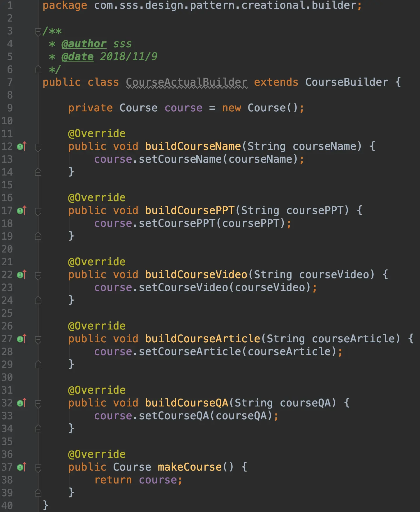Click the buildCourseArticle method name
Image resolution: width=420 pixels, height=512 pixels.
coord(202,339)
